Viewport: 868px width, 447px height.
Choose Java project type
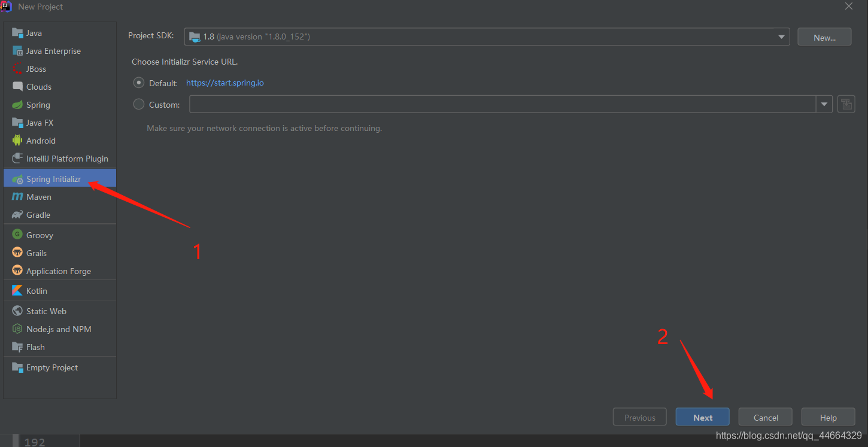[x=60, y=33]
